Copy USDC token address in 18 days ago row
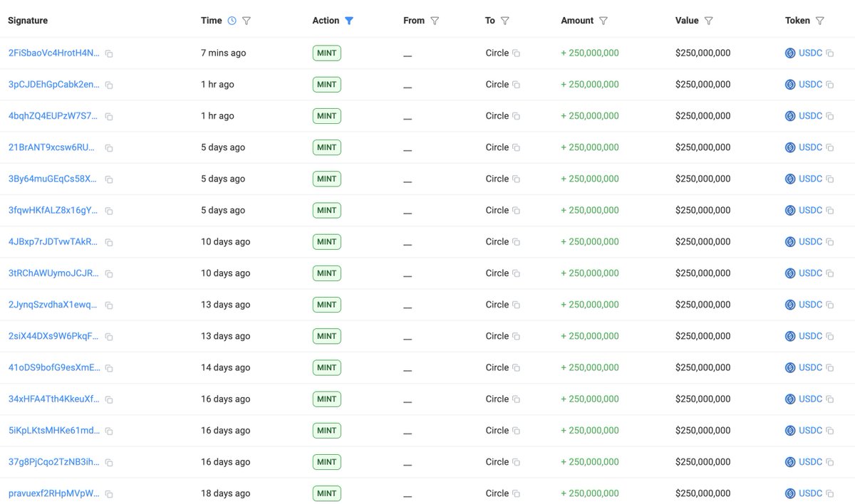Image resolution: width=855 pixels, height=504 pixels. coord(829,493)
